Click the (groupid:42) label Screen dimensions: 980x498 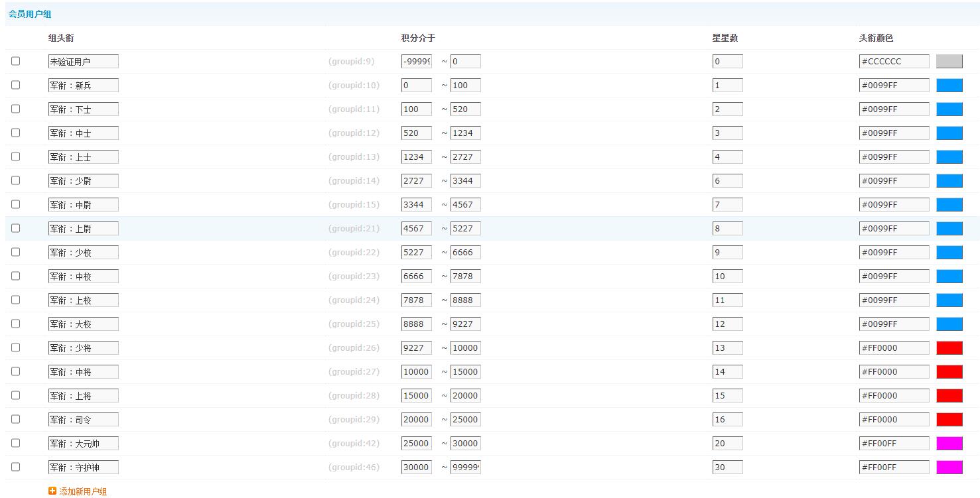[354, 443]
